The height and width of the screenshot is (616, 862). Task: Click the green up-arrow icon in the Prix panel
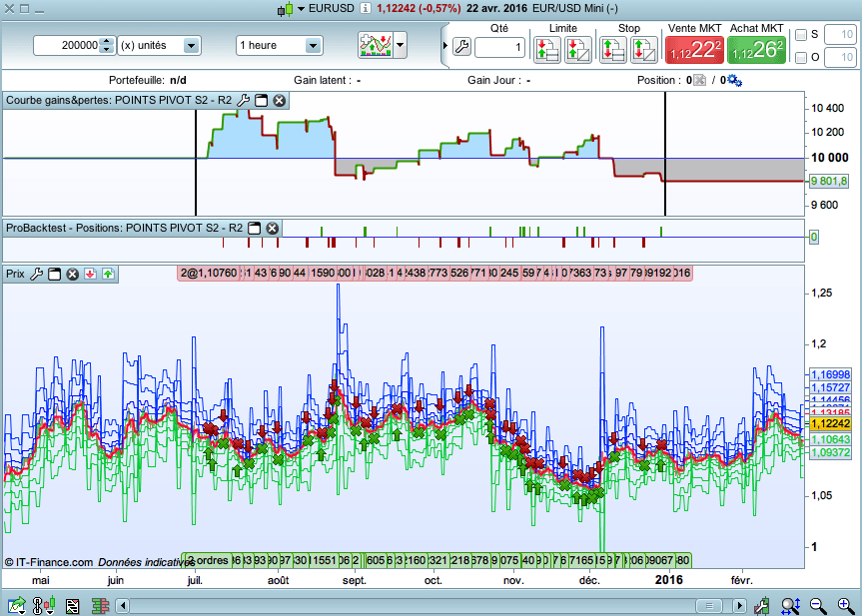[108, 274]
